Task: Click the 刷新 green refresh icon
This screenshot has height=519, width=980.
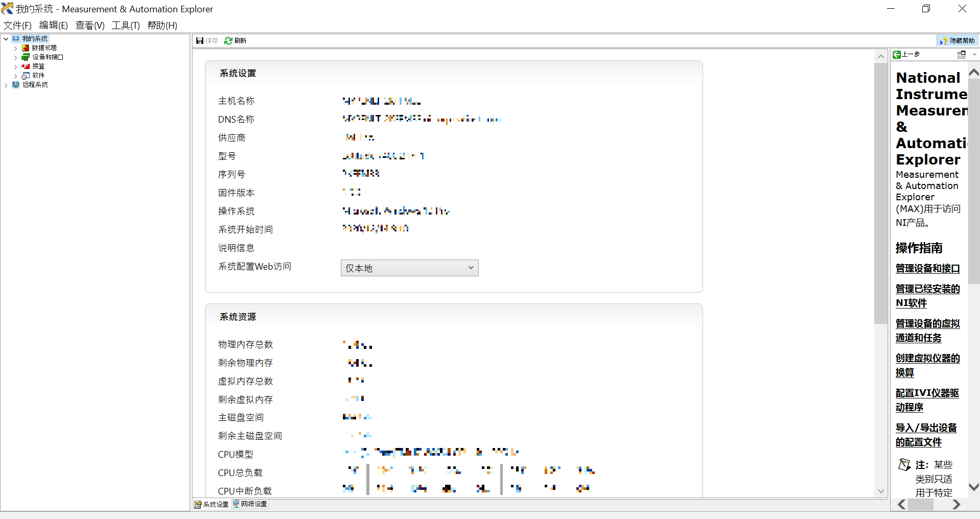Action: pyautogui.click(x=228, y=41)
